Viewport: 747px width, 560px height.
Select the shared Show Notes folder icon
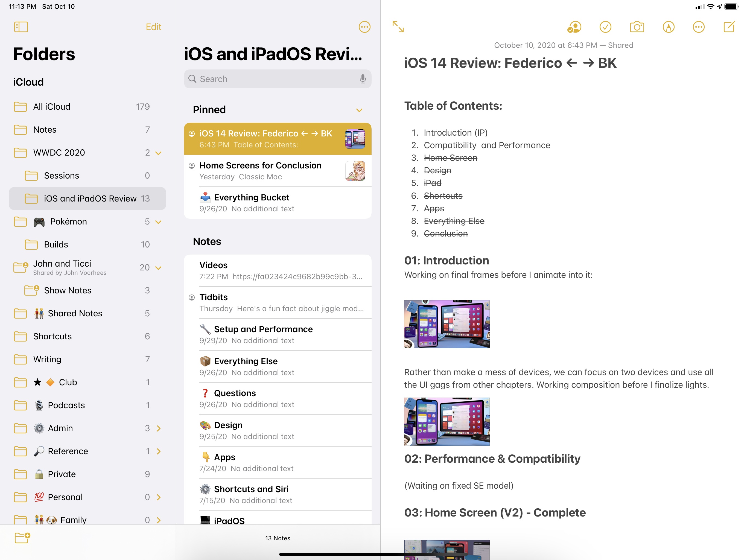click(32, 290)
